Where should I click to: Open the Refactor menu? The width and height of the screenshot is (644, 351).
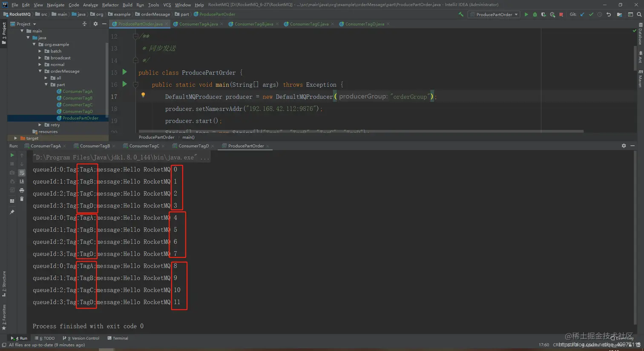point(110,5)
